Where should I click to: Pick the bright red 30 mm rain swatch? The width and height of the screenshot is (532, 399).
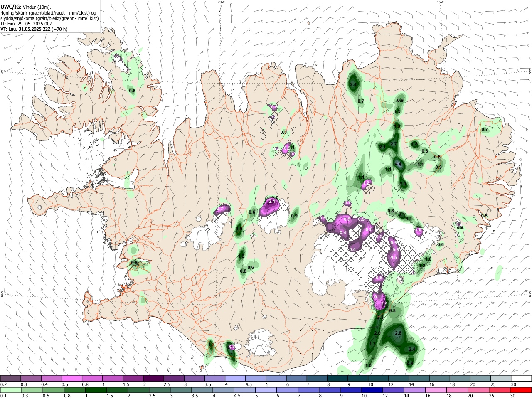click(521, 390)
